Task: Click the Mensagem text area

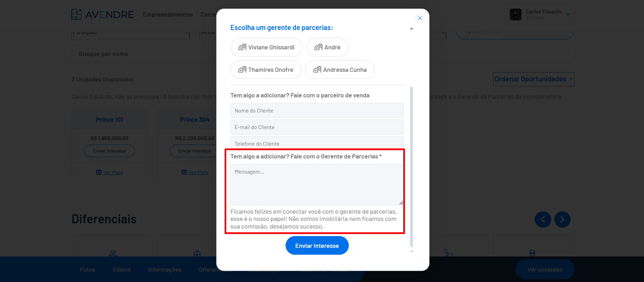Action: (317, 185)
